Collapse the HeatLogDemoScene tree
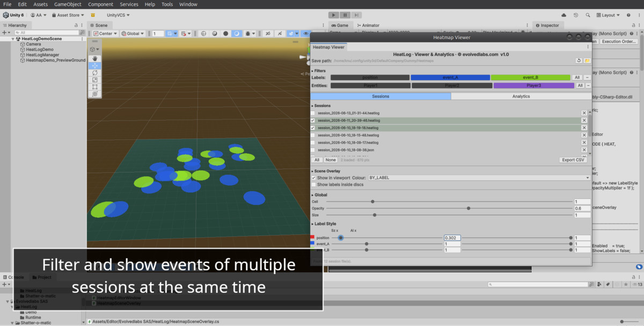Image resolution: width=644 pixels, height=326 pixels. (x=12, y=39)
